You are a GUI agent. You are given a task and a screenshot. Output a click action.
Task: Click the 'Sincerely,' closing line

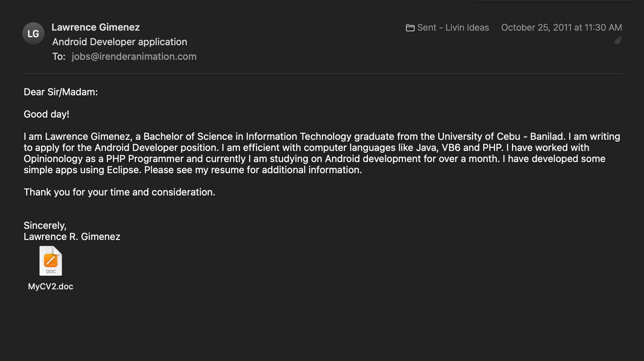45,225
